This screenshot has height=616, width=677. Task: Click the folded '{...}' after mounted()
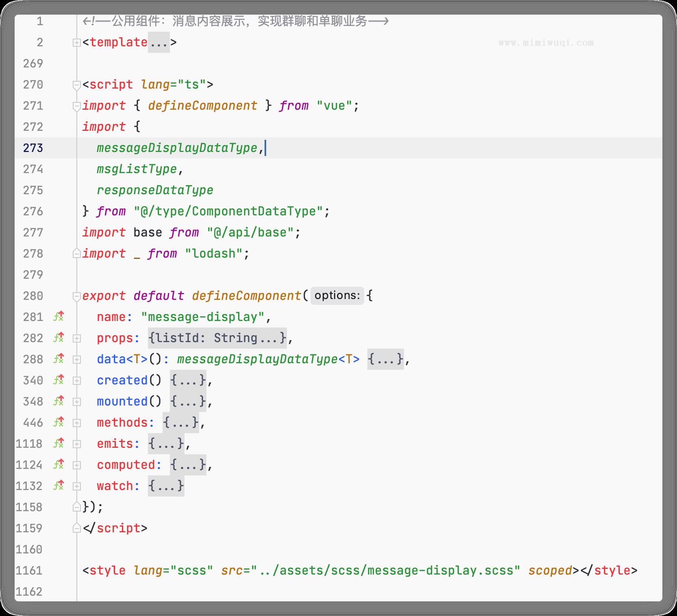pos(188,401)
